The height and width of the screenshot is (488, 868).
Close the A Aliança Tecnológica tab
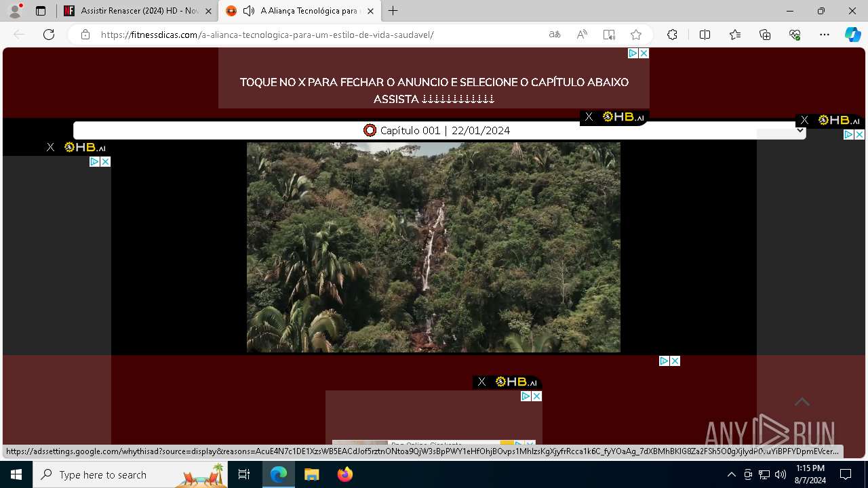pos(370,11)
